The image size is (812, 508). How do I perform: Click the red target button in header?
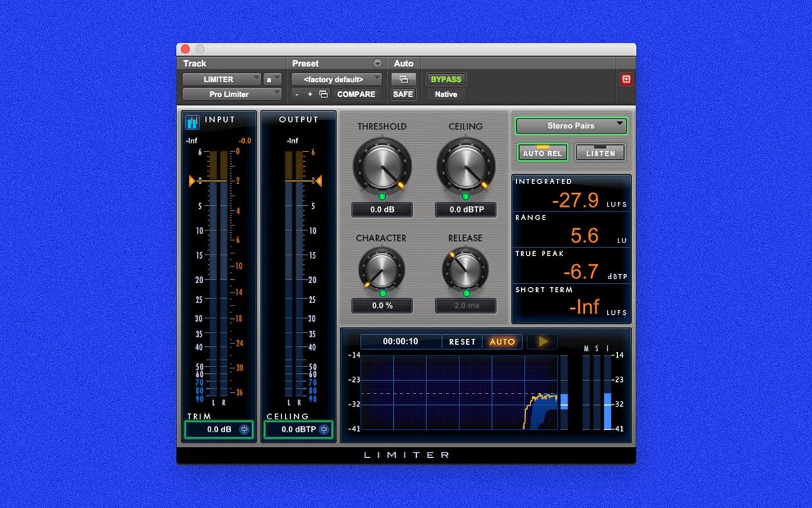626,79
